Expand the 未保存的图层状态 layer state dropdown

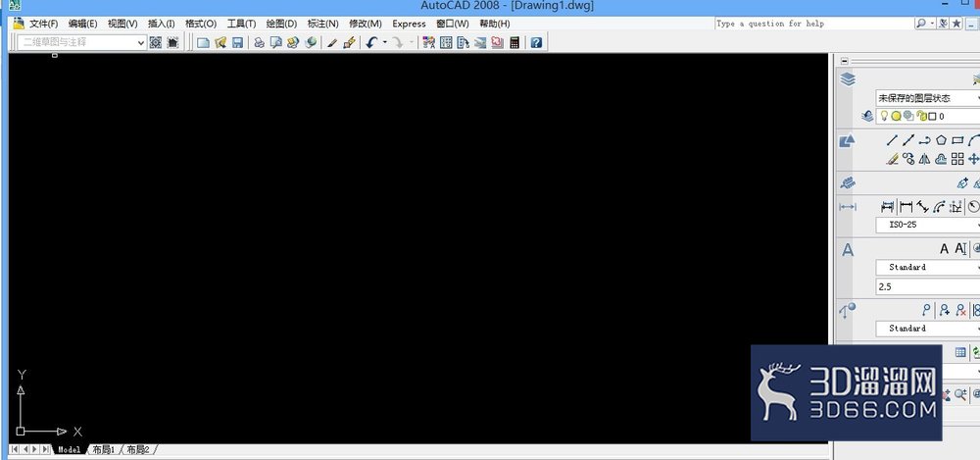click(x=927, y=98)
